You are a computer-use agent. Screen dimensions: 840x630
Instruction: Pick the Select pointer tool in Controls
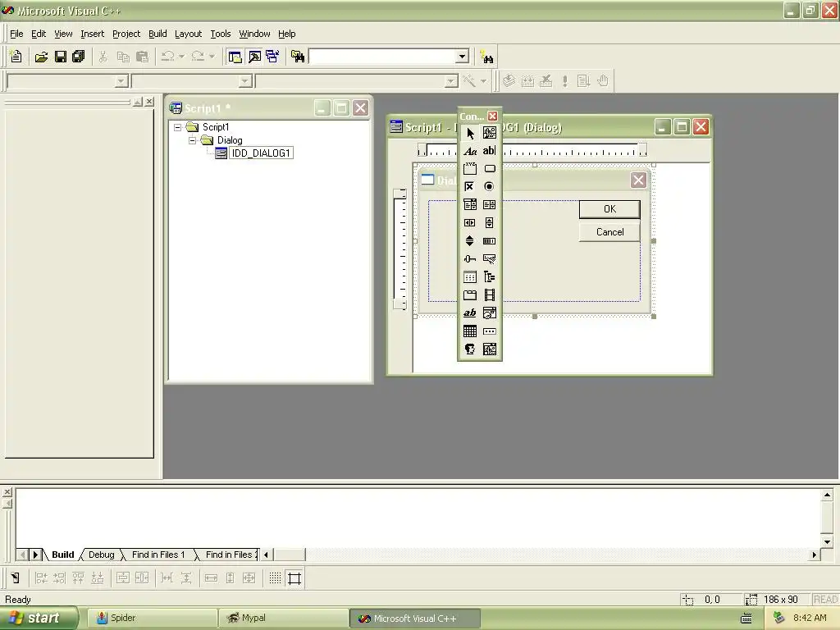(x=470, y=133)
